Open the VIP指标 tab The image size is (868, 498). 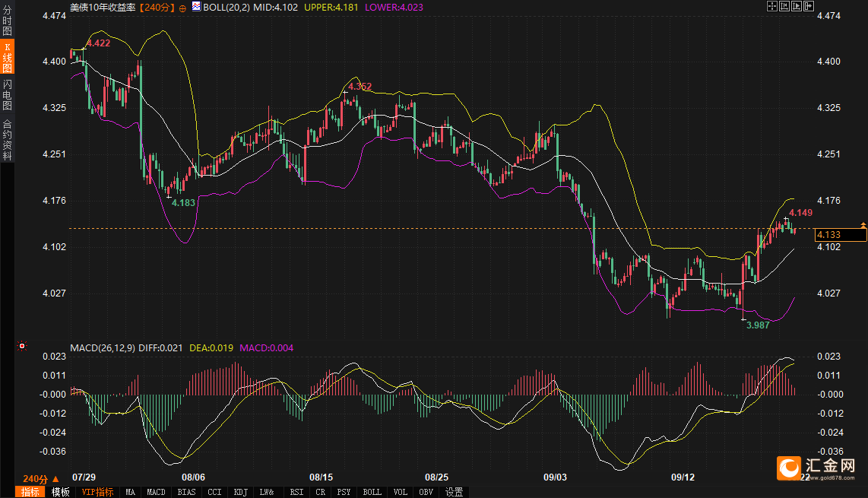point(97,492)
